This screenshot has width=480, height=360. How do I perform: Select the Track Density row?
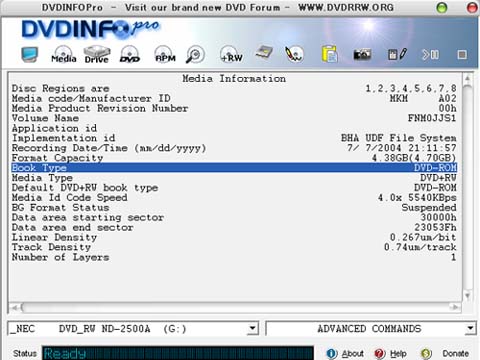pyautogui.click(x=234, y=247)
